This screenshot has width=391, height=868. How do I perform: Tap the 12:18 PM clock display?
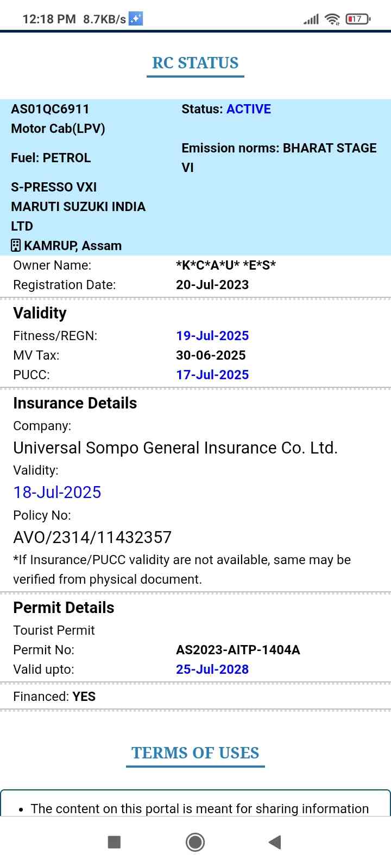click(49, 19)
